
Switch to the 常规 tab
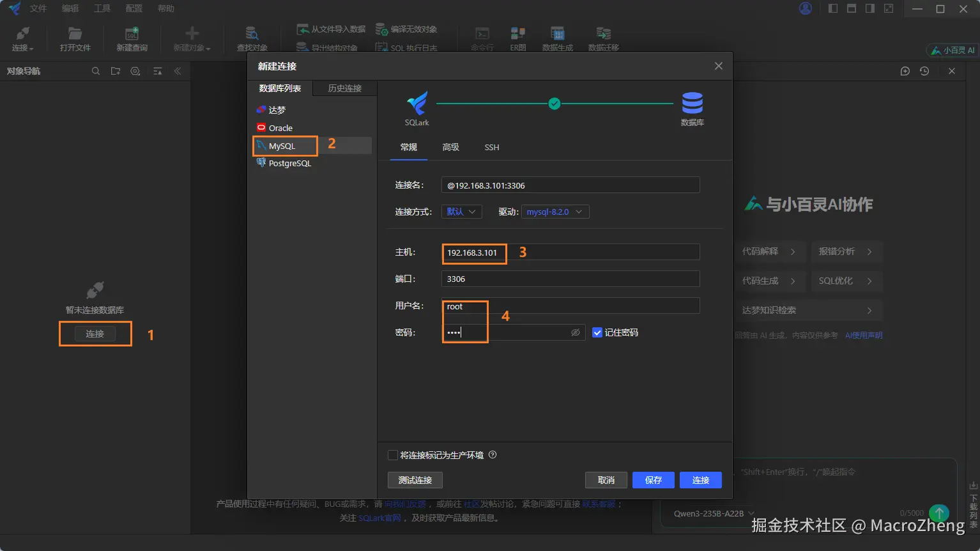(409, 148)
